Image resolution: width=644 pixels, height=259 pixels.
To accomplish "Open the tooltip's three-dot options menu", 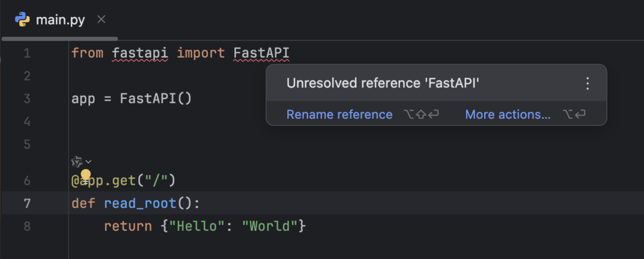I will [587, 83].
